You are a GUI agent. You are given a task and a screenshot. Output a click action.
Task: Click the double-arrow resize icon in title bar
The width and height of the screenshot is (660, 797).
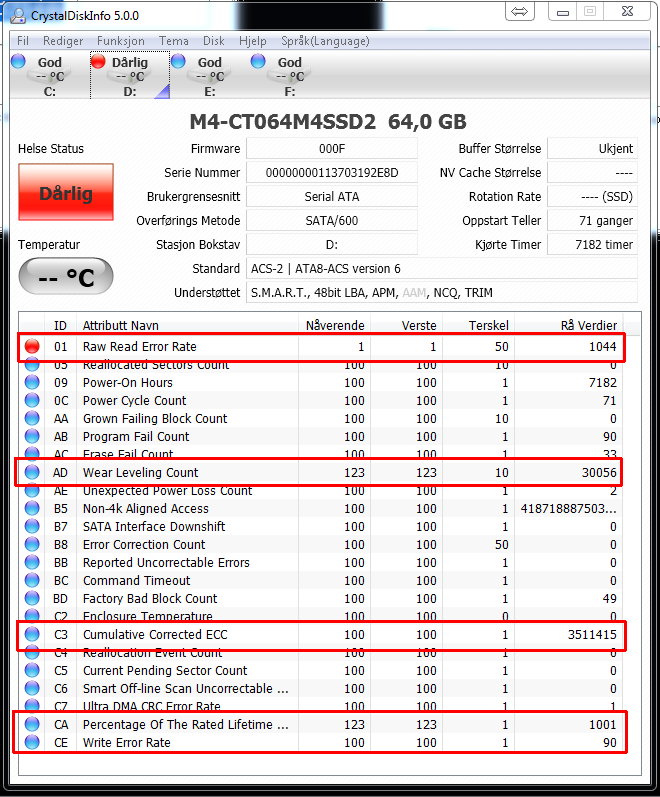520,11
